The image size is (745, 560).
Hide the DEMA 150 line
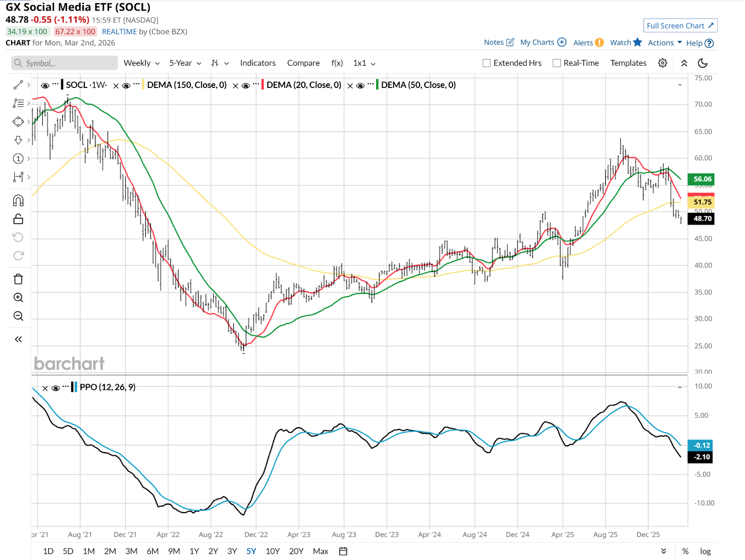(x=126, y=86)
